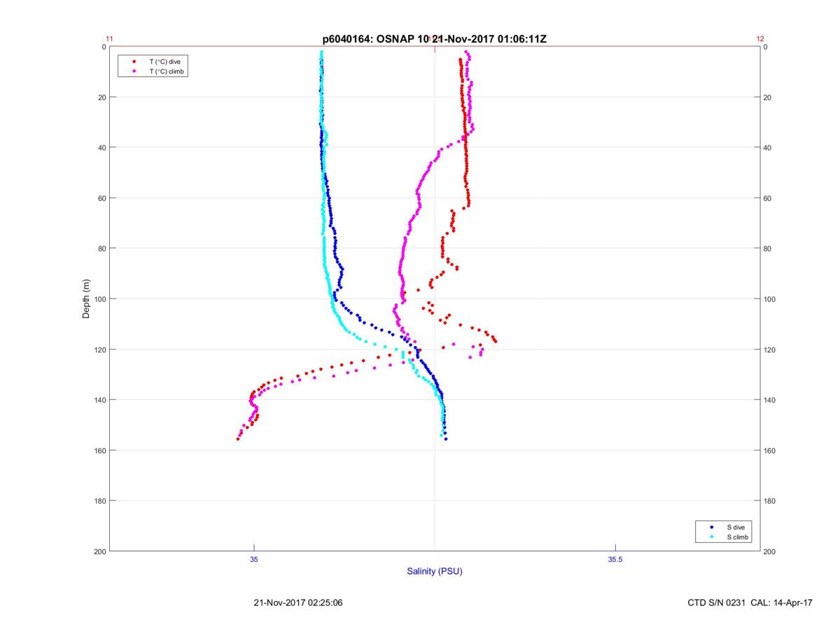Click left depth tick label 140
The image size is (840, 620).
pyautogui.click(x=100, y=400)
